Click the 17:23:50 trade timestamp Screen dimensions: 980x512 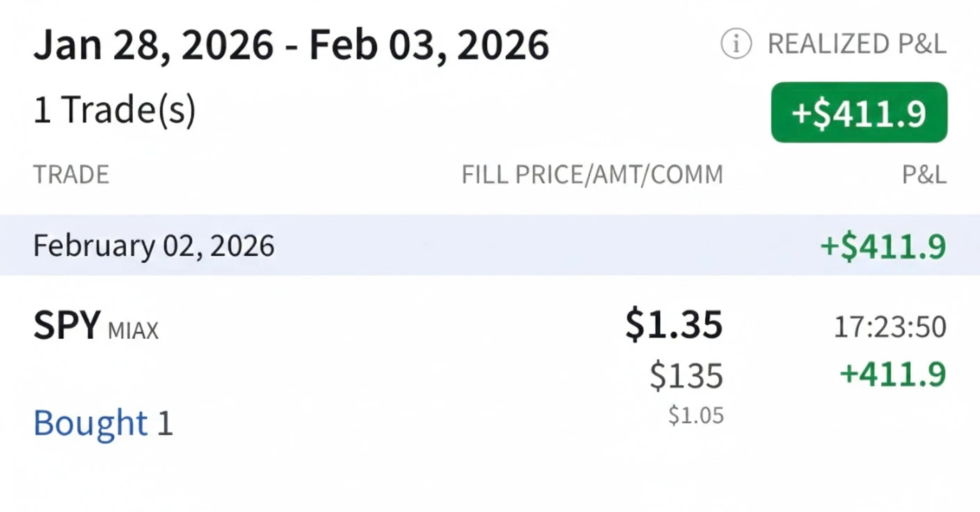[890, 327]
